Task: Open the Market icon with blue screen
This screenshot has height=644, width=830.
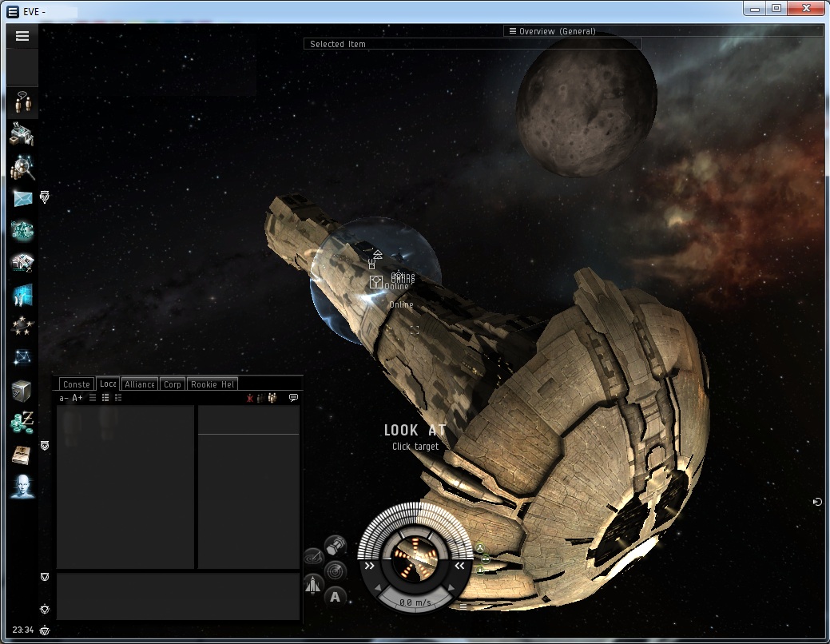Action: point(22,295)
